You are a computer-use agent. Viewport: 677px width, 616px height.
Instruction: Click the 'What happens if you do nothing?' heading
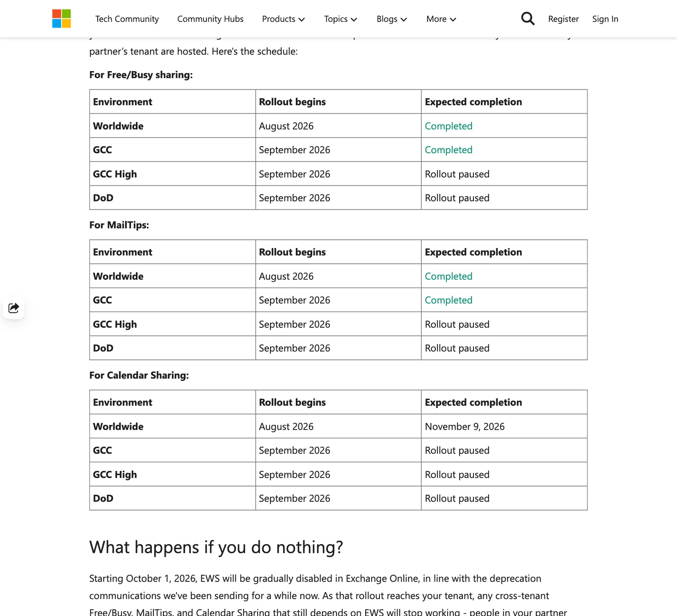216,547
